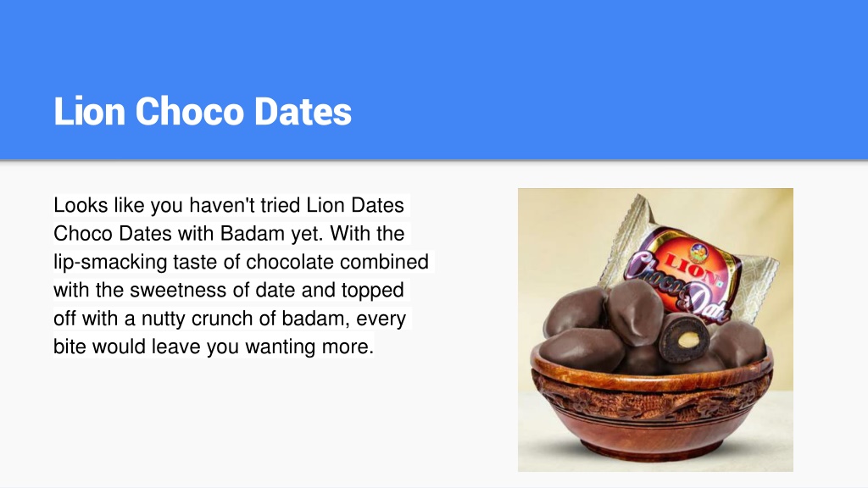
Task: Click the line "off with a nutty crunch"
Action: point(230,319)
